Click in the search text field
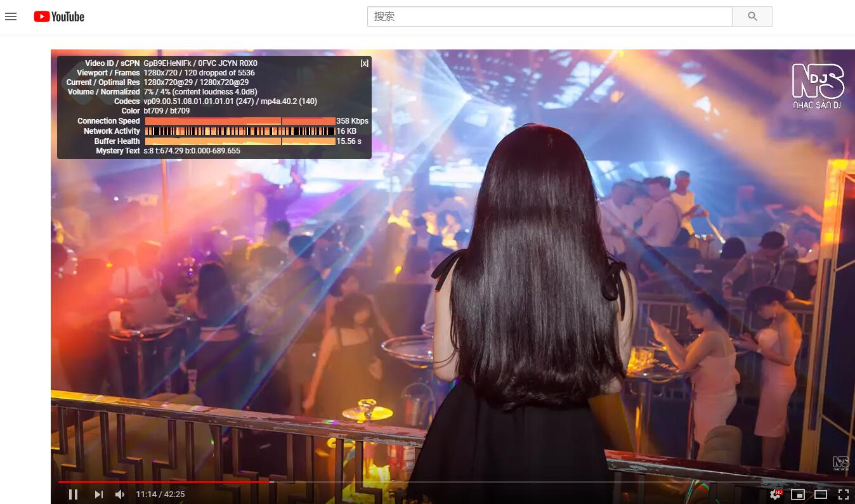The width and height of the screenshot is (855, 504). pyautogui.click(x=549, y=16)
